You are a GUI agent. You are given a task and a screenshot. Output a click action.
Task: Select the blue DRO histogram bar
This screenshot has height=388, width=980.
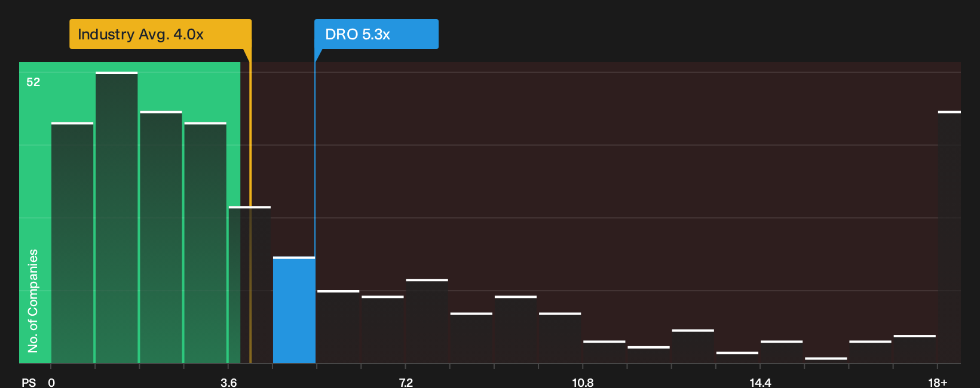pos(294,310)
